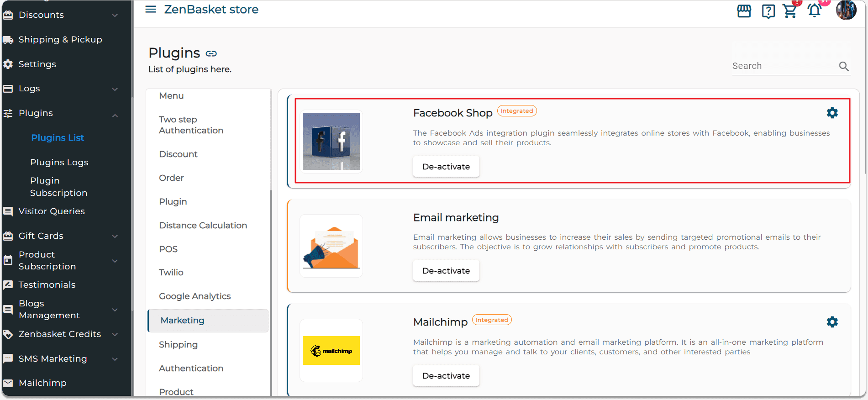The width and height of the screenshot is (868, 400).
Task: Click the storefront icon in header
Action: click(x=744, y=11)
